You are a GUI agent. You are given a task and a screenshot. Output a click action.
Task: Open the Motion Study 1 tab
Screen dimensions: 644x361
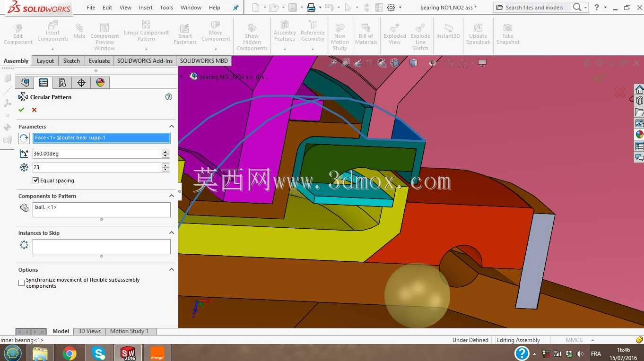coord(129,331)
